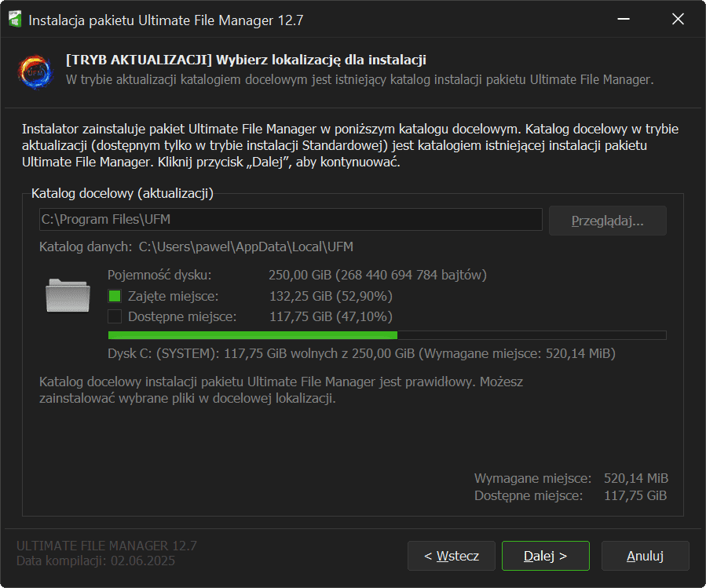Click the Katalog danych AppData path text
The width and height of the screenshot is (706, 588).
(246, 247)
